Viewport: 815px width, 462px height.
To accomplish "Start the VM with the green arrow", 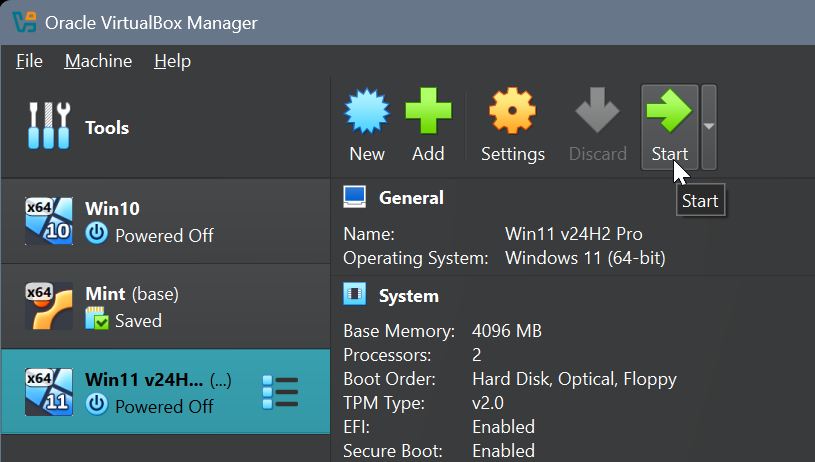I will pyautogui.click(x=669, y=127).
